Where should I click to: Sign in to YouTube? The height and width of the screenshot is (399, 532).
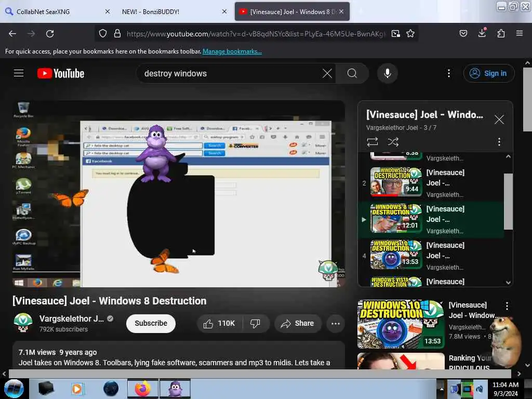coord(489,73)
